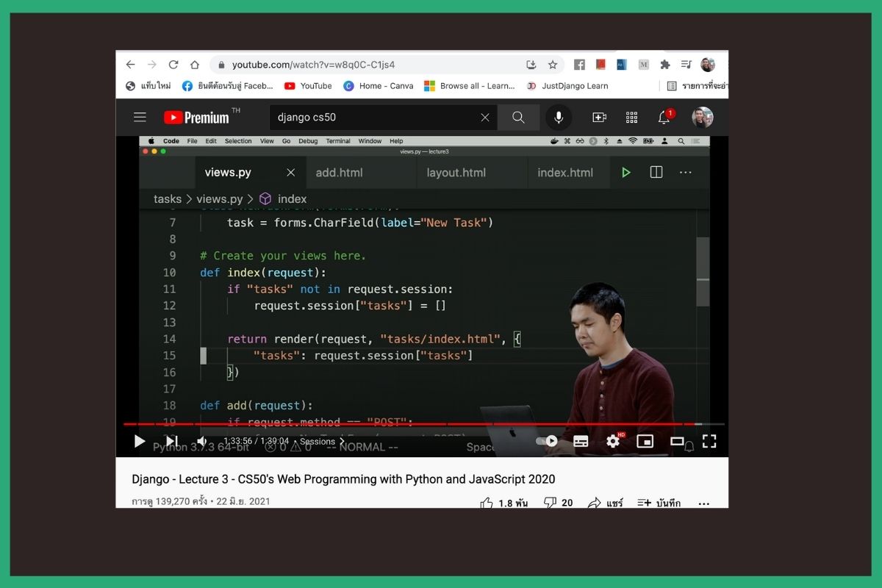Screen dimensions: 882x588
Task: Expand the Sessions chapter list
Action: tap(322, 442)
